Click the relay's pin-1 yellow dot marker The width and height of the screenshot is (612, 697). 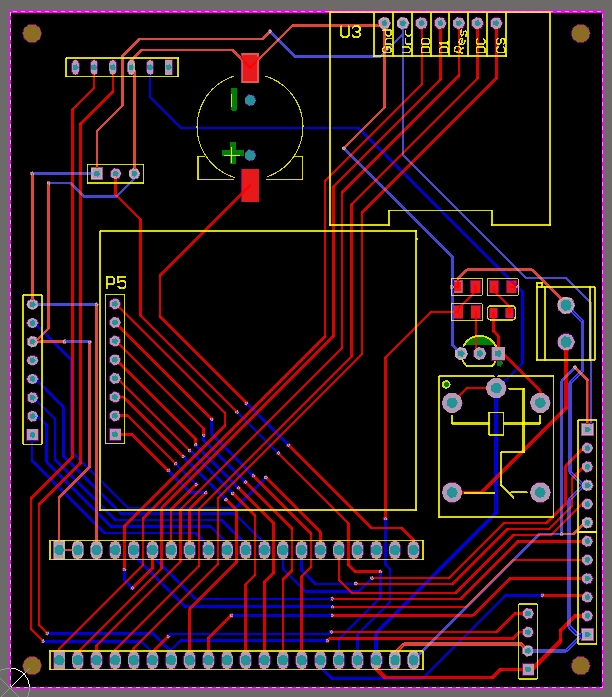446,384
